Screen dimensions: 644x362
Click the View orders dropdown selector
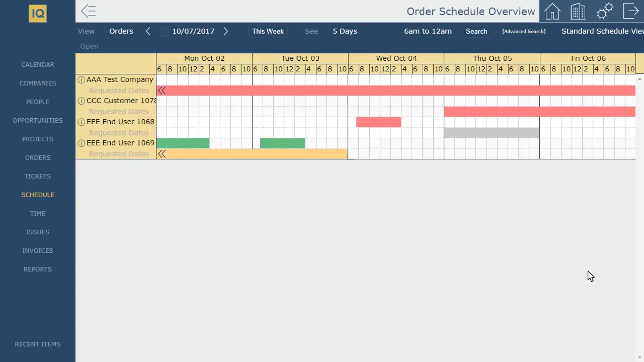click(121, 31)
